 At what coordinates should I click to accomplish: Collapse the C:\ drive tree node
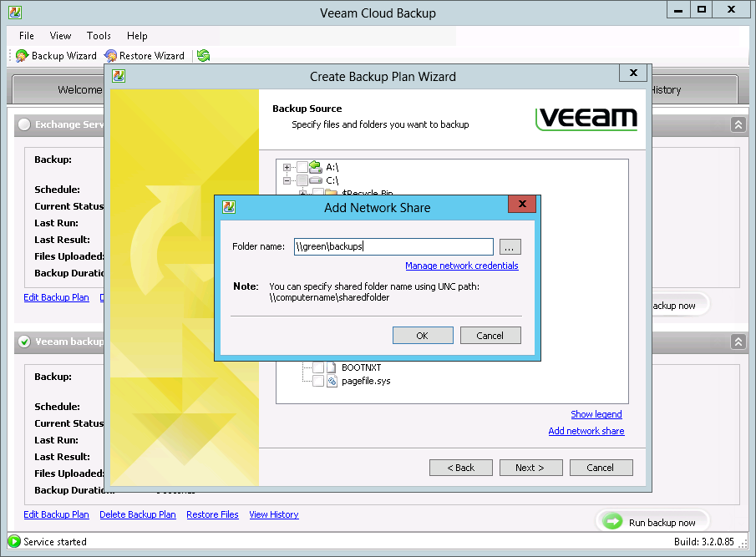tap(287, 180)
